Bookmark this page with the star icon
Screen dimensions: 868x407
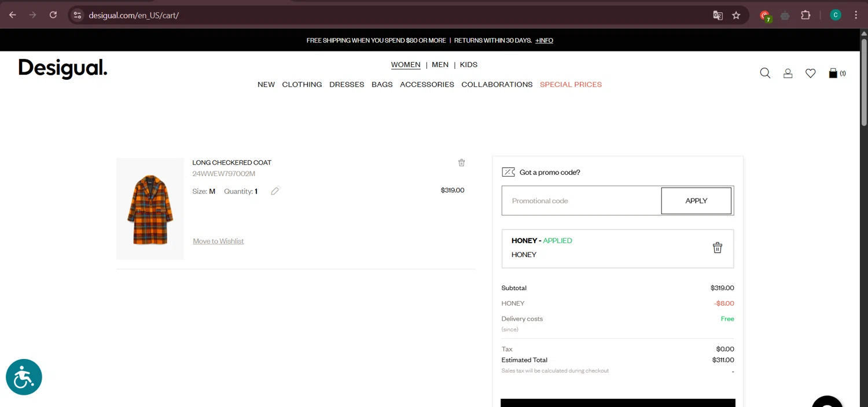coord(736,15)
